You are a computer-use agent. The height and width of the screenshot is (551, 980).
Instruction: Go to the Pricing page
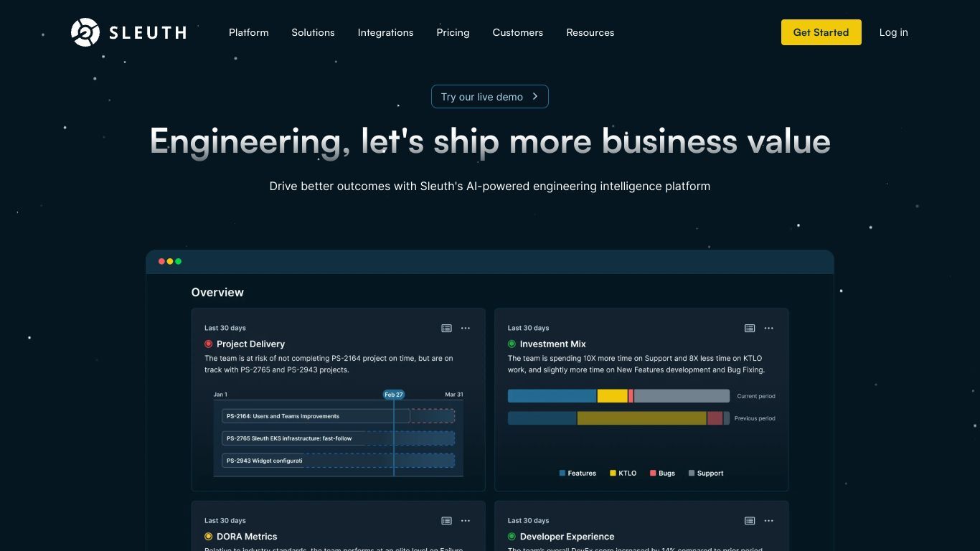click(453, 32)
